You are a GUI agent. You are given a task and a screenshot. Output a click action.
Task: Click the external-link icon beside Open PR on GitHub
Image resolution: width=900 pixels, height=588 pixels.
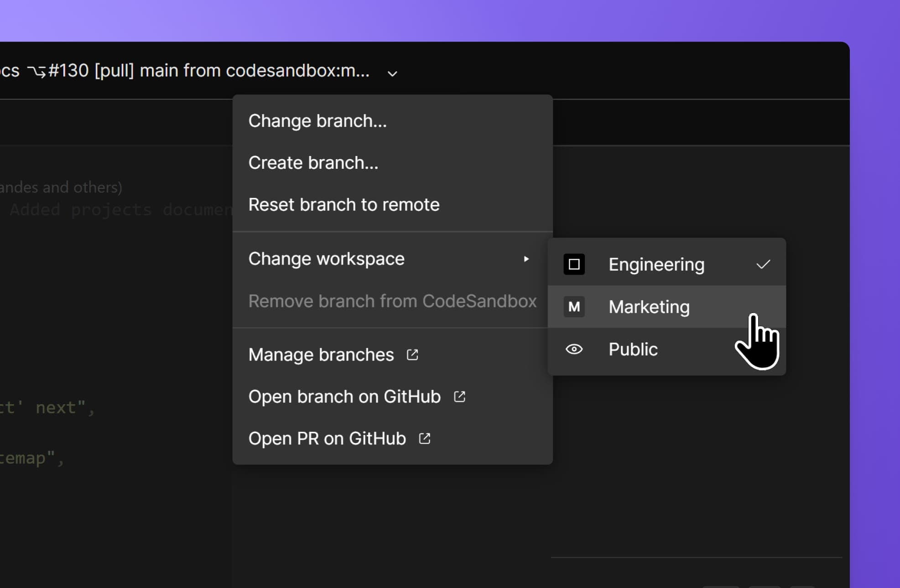coord(424,438)
